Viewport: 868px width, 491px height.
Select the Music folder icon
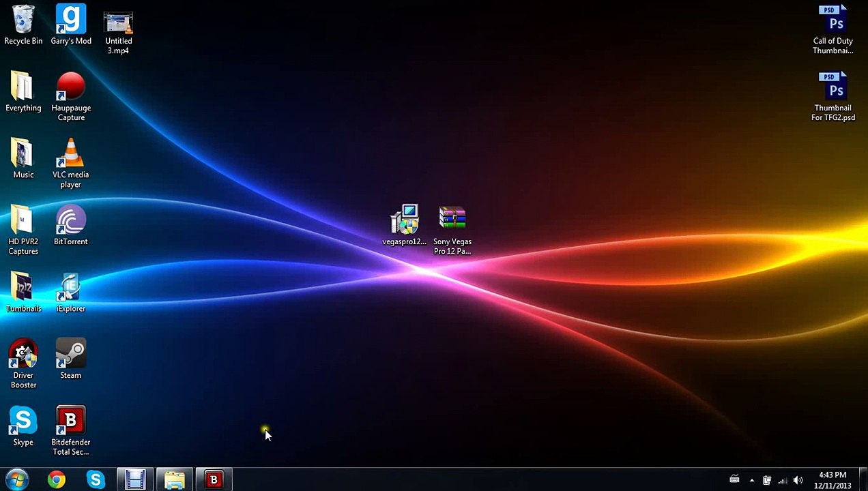click(23, 159)
